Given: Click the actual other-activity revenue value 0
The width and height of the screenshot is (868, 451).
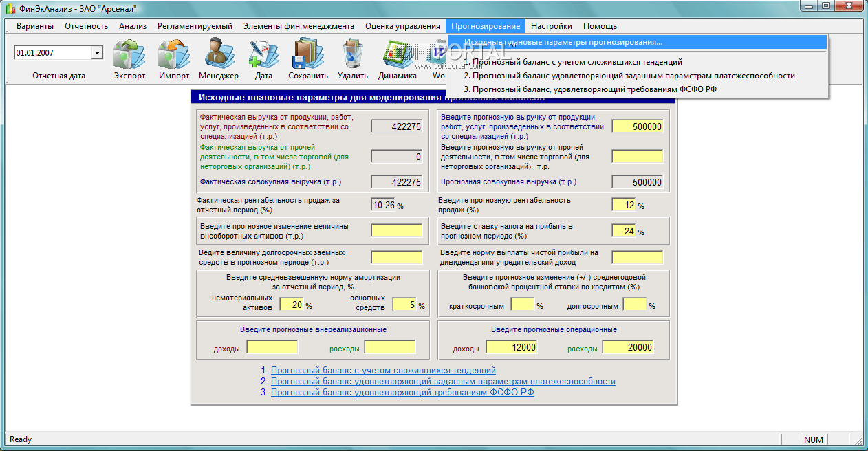Looking at the screenshot, I should pos(397,156).
